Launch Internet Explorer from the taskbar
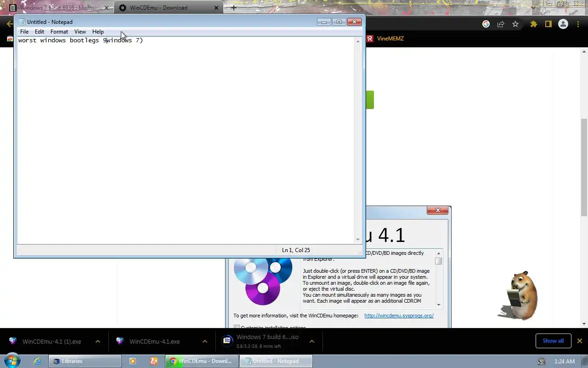Screen dimensions: 588x368 click(37, 361)
